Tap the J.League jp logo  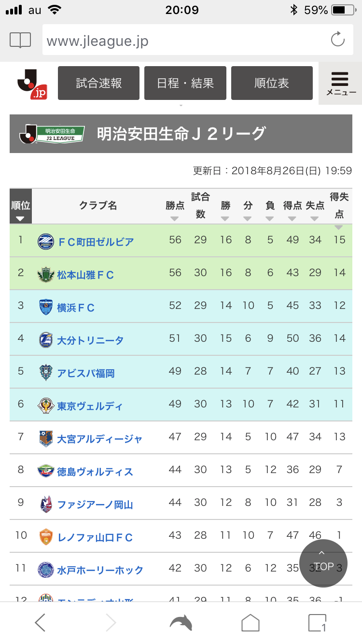pyautogui.click(x=32, y=84)
